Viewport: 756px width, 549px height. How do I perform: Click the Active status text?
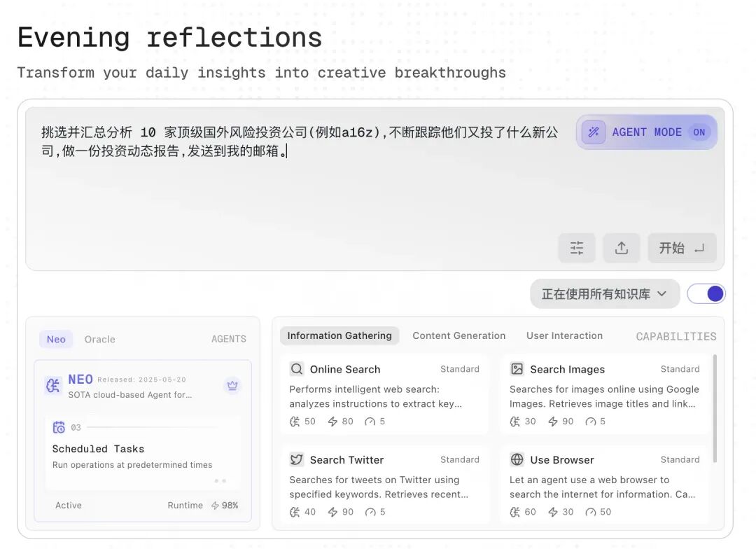[69, 505]
